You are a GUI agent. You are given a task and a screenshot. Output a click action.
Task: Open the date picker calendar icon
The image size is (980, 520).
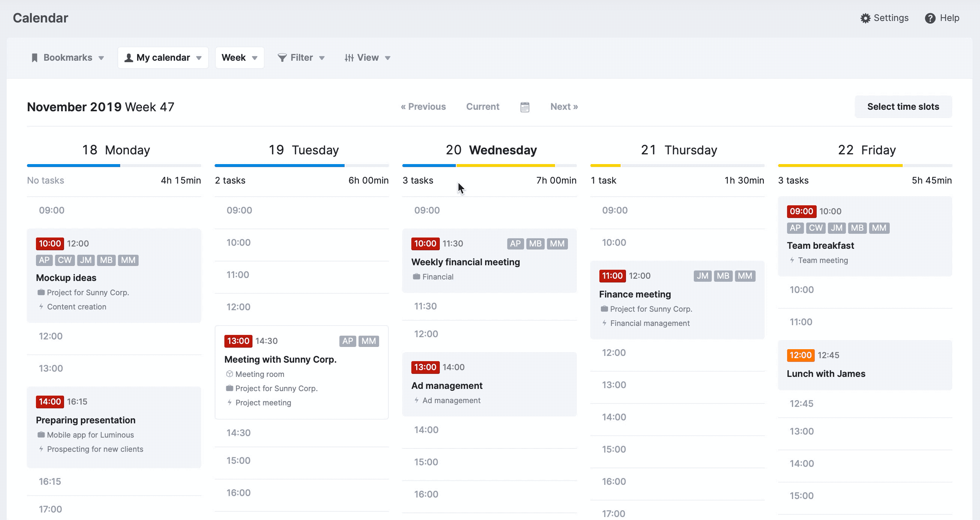click(x=524, y=107)
